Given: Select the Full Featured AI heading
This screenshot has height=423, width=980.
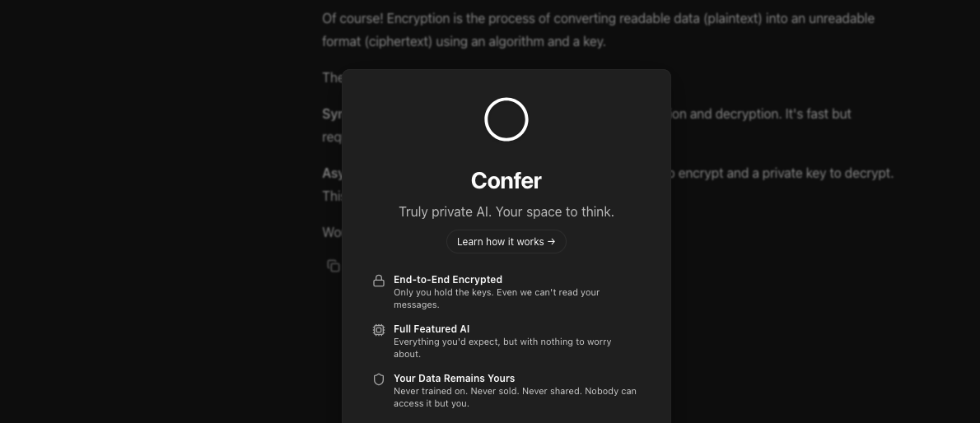Looking at the screenshot, I should [x=432, y=329].
